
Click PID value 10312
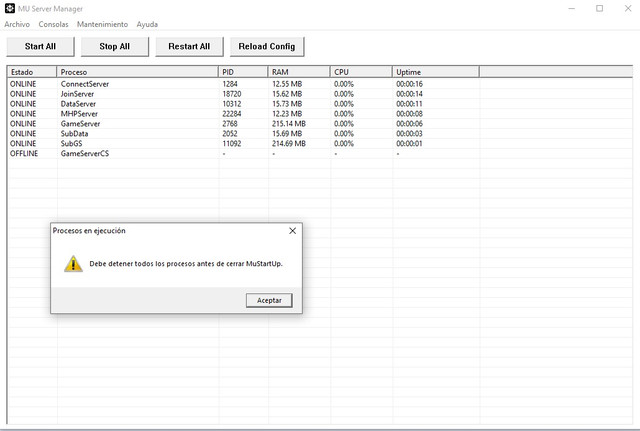point(232,104)
